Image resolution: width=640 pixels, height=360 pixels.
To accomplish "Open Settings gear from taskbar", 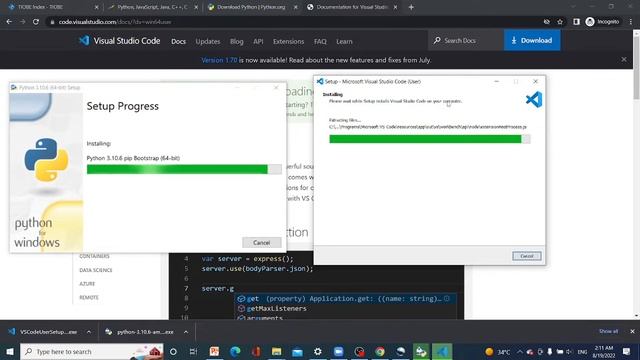I will (318, 351).
